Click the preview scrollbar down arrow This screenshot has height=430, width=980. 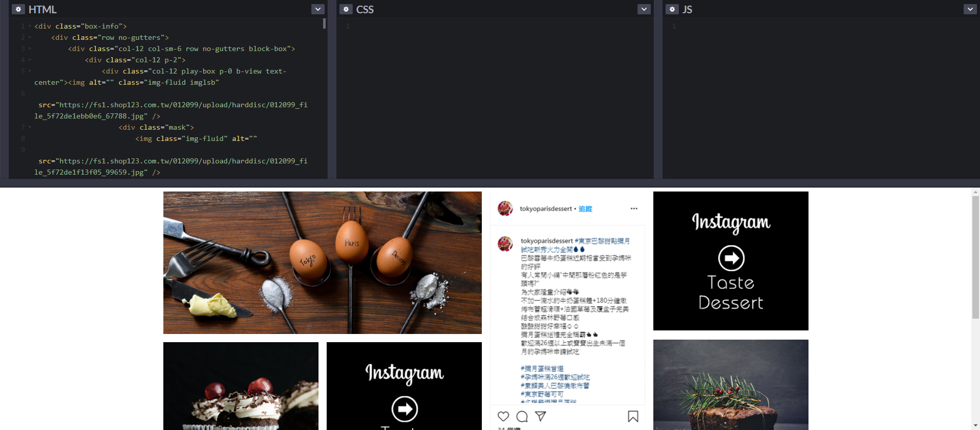point(975,425)
